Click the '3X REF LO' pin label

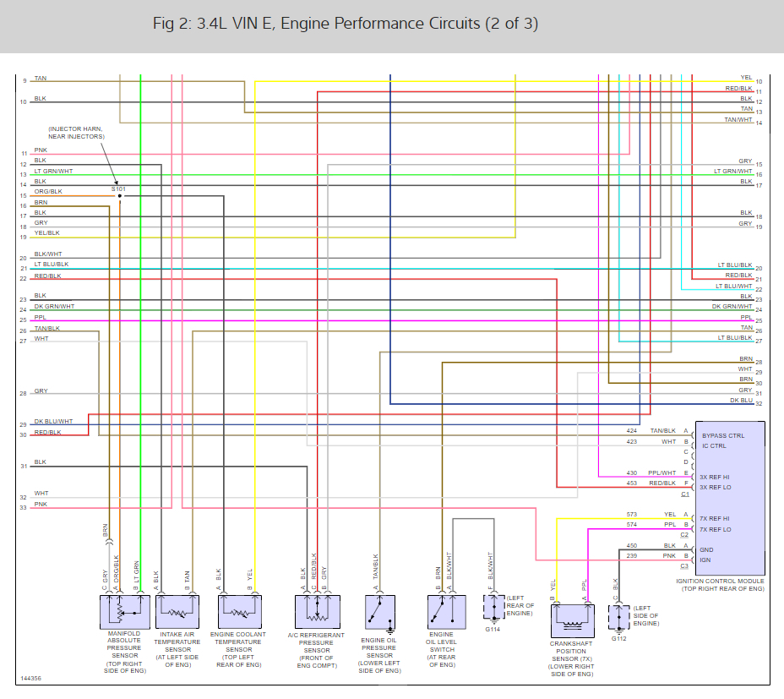tap(715, 488)
